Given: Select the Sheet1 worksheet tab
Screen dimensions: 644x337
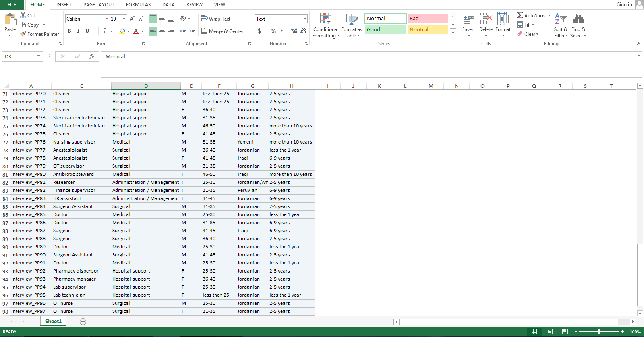Looking at the screenshot, I should tap(53, 321).
